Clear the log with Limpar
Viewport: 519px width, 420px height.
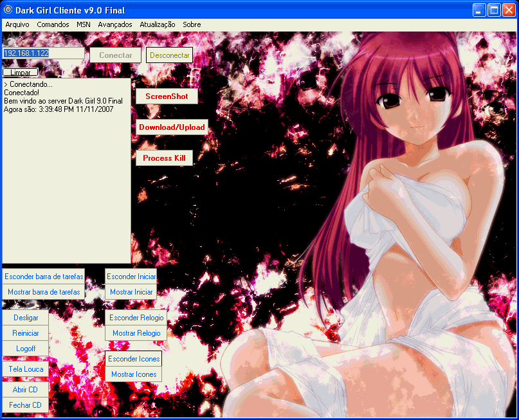(x=20, y=72)
